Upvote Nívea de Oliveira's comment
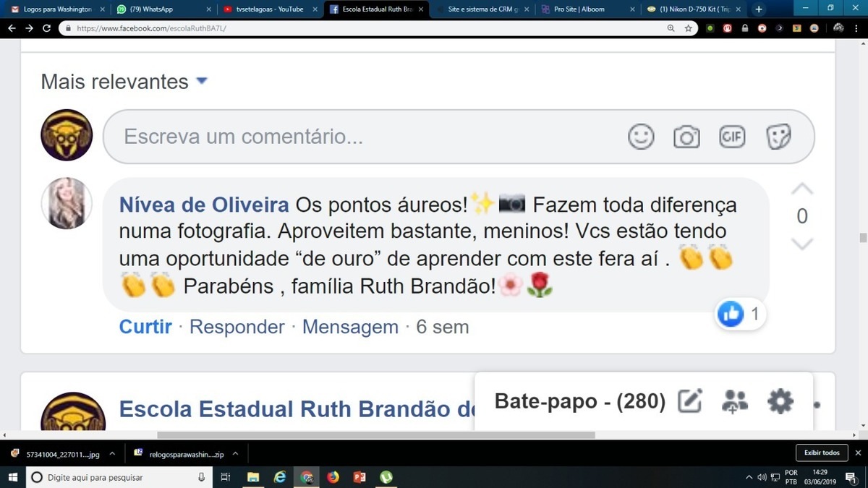The height and width of the screenshot is (488, 868). pyautogui.click(x=802, y=189)
